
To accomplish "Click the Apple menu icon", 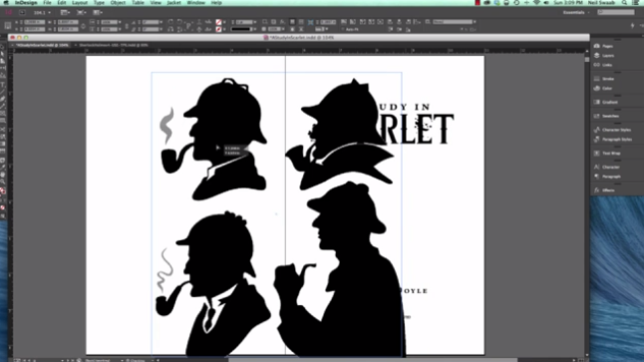I will coord(6,2).
